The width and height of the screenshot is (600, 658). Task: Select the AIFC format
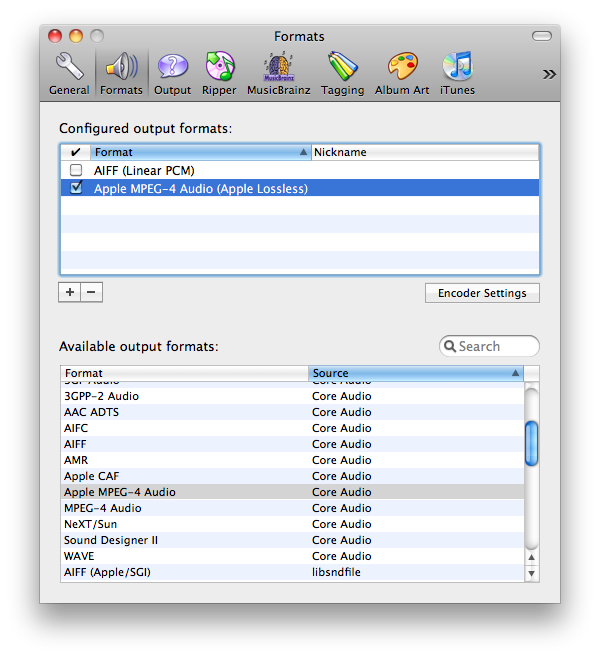292,428
